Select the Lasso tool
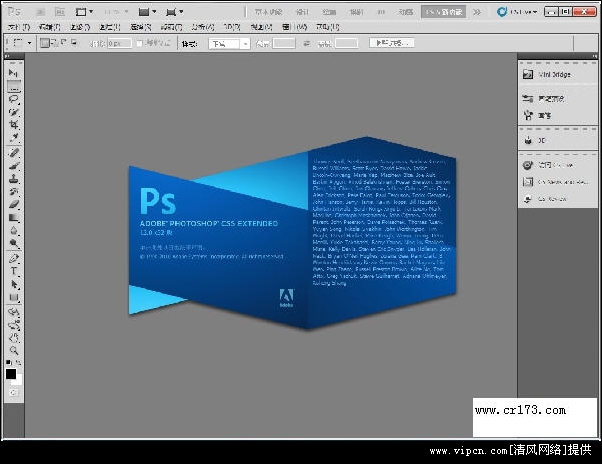The width and height of the screenshot is (602, 464). tap(14, 100)
